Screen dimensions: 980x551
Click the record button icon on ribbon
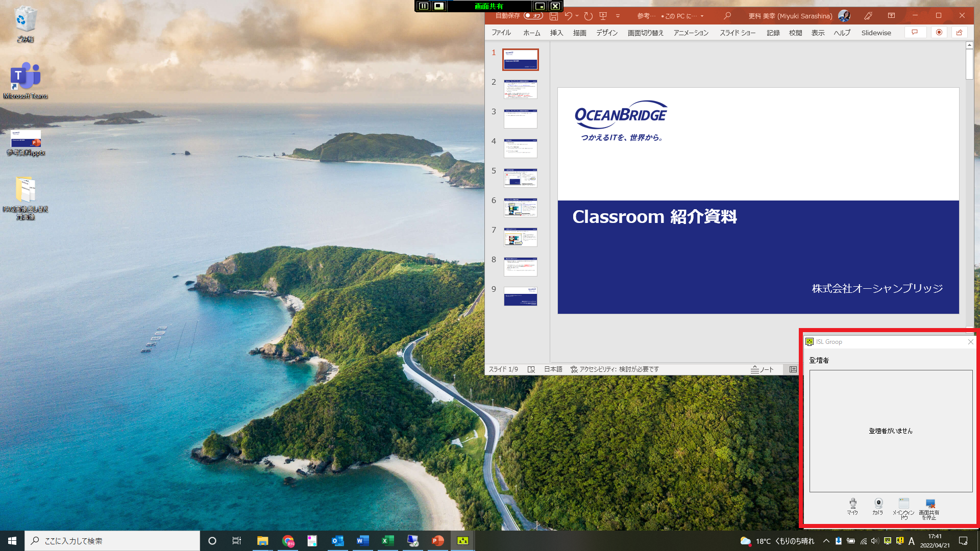click(939, 32)
